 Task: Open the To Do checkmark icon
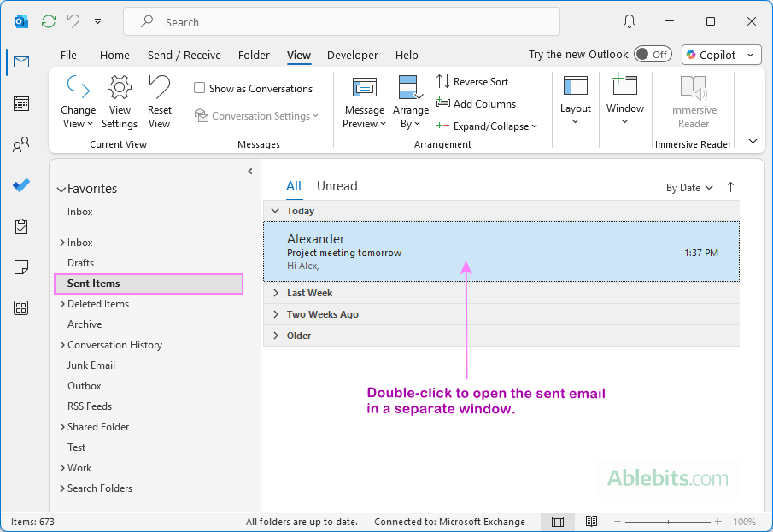(21, 185)
